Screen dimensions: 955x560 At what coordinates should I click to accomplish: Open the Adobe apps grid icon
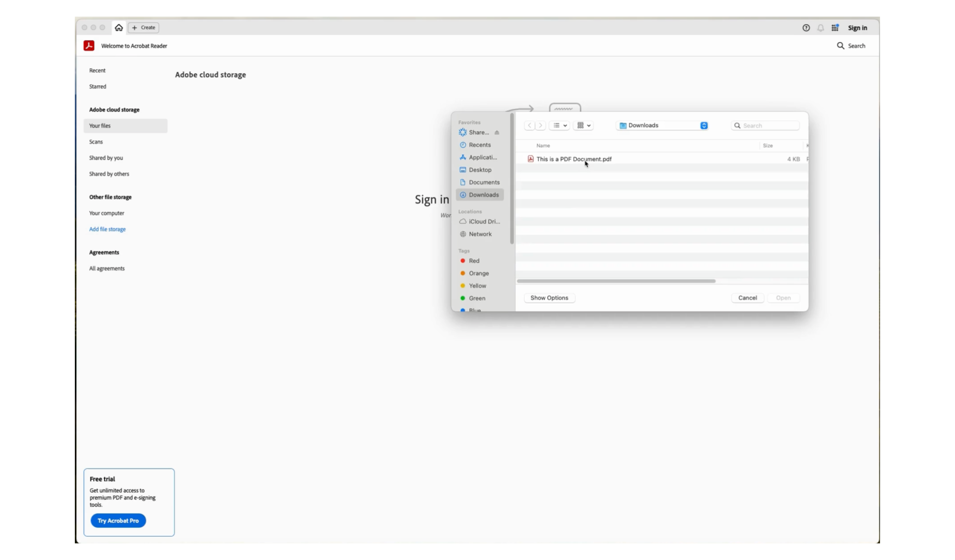coord(835,28)
